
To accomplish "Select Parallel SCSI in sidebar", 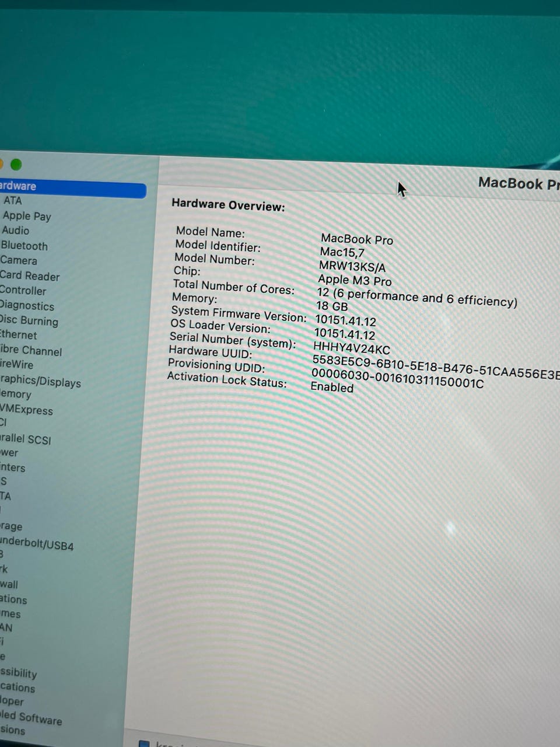I will tap(25, 439).
